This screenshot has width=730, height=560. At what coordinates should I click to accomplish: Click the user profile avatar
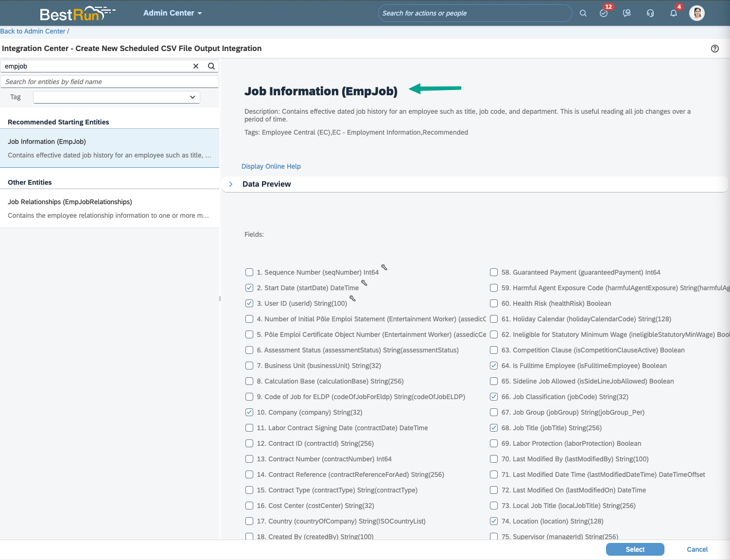point(696,13)
